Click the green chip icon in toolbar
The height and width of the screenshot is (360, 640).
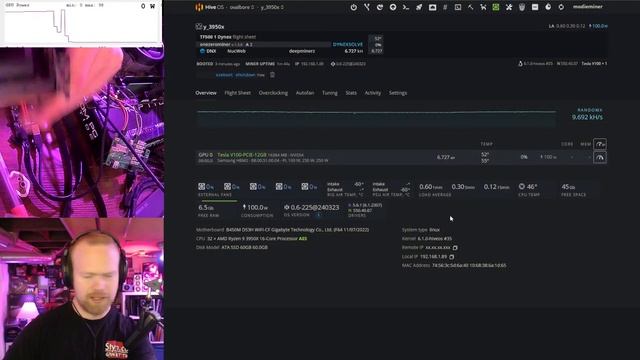[496, 7]
